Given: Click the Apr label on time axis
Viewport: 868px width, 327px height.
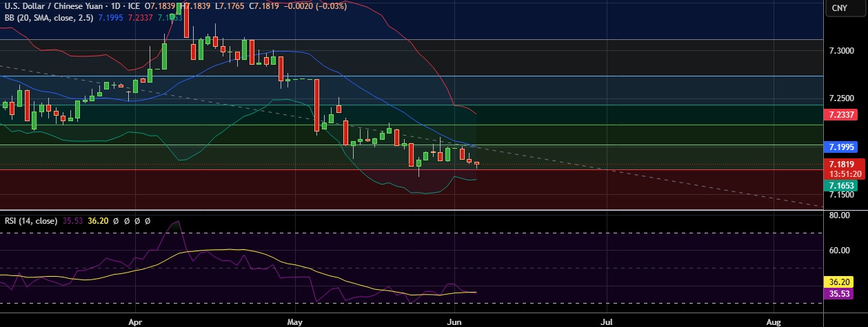Looking at the screenshot, I should (135, 321).
